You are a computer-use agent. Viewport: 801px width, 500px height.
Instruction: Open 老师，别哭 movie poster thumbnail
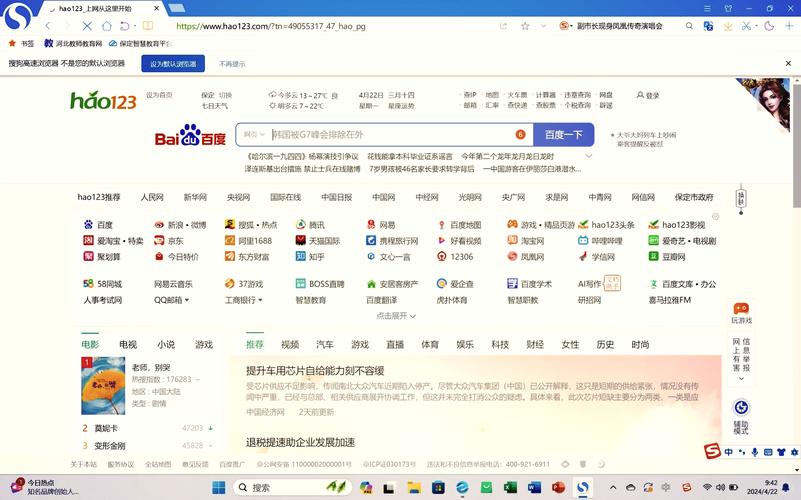coord(103,386)
